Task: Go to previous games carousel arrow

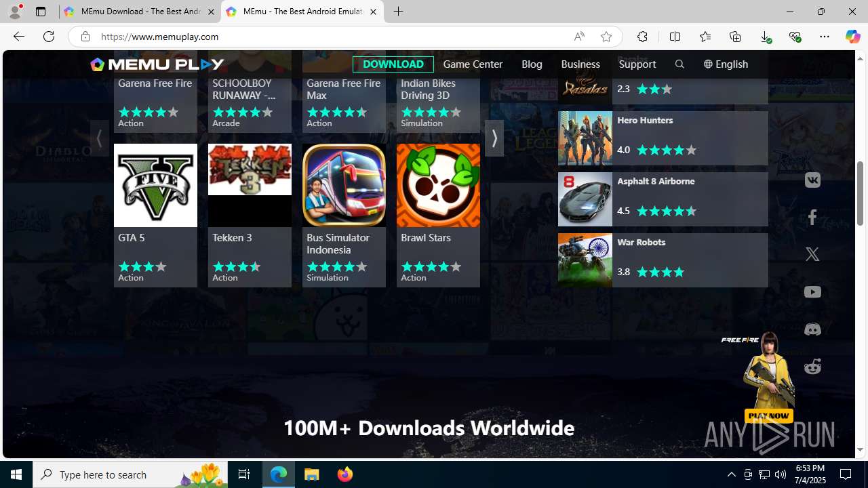Action: coord(100,138)
